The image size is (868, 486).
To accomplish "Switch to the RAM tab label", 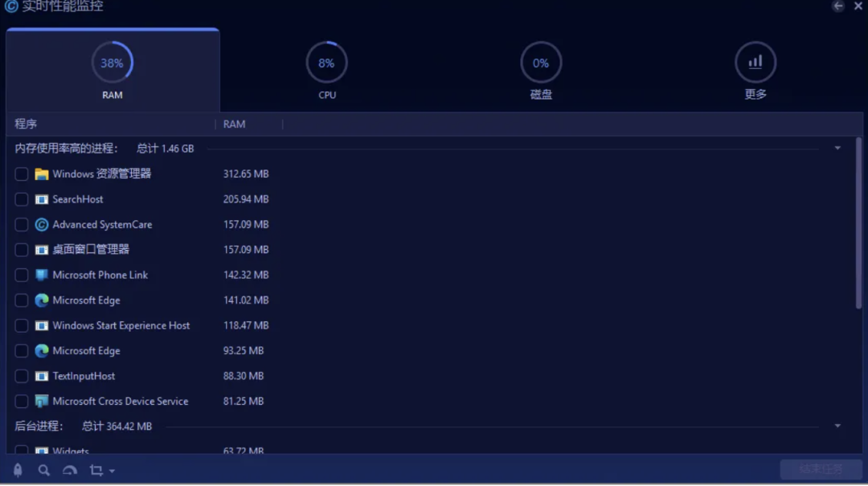I will click(x=113, y=96).
